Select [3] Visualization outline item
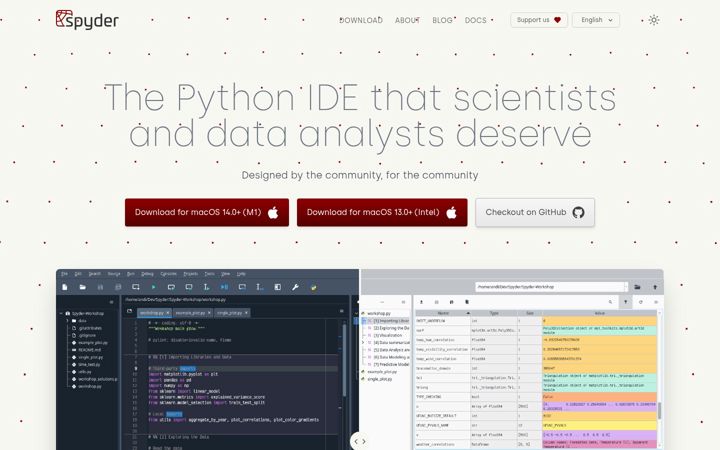Screen dimensions: 720x450 tap(388, 335)
